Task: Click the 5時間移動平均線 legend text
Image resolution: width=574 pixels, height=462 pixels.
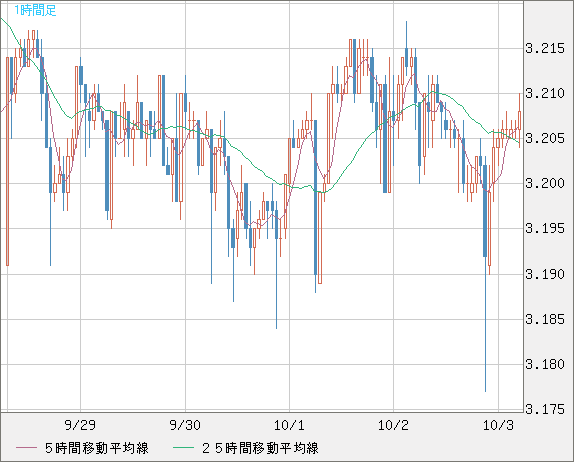Action: (97, 448)
